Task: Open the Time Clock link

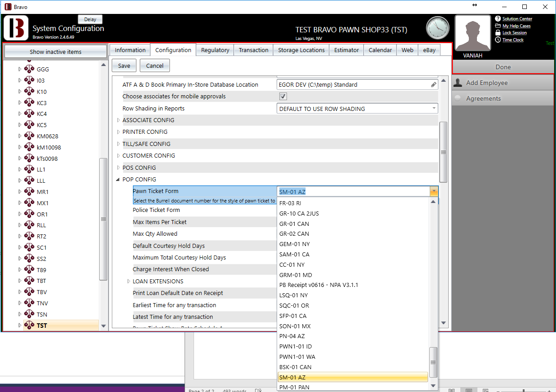Action: [513, 40]
